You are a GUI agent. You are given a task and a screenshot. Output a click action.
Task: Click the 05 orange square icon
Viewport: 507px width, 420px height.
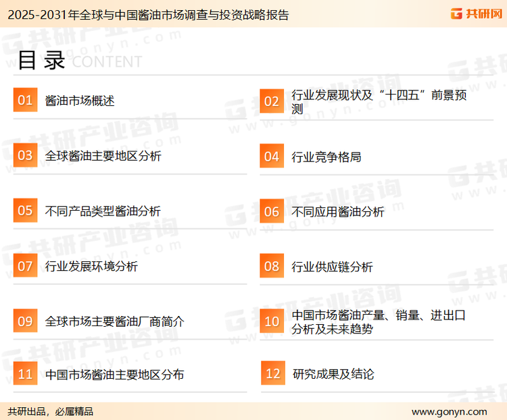(x=25, y=211)
